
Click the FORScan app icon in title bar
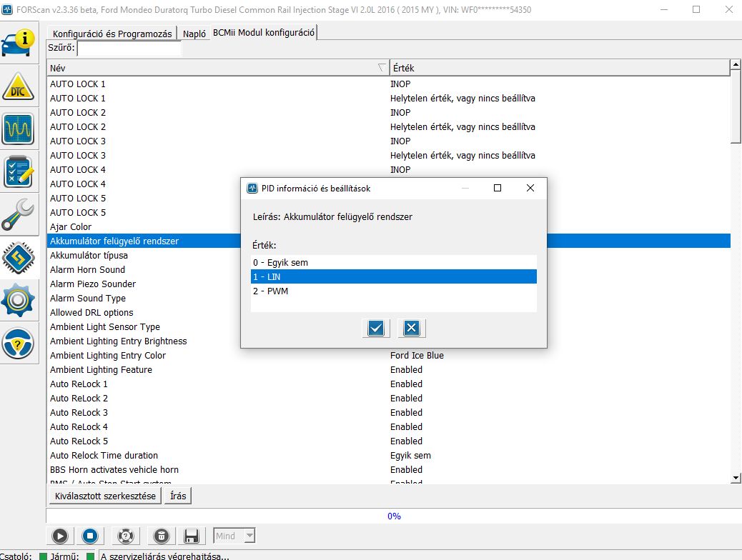click(x=7, y=9)
